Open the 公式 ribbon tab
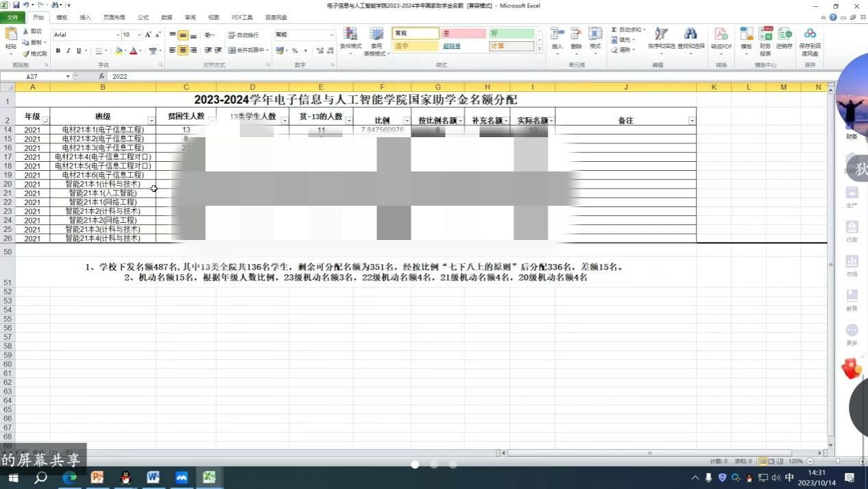The width and height of the screenshot is (868, 489). 143,17
